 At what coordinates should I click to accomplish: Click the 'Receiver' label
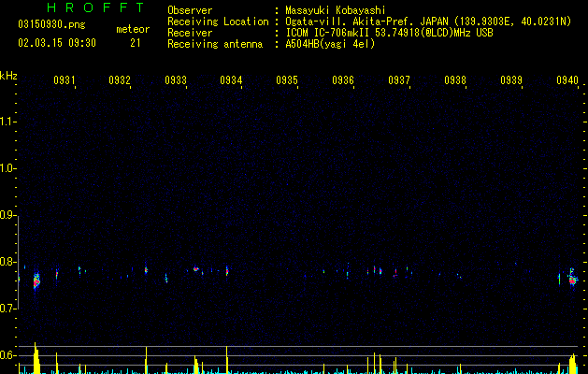pyautogui.click(x=190, y=33)
